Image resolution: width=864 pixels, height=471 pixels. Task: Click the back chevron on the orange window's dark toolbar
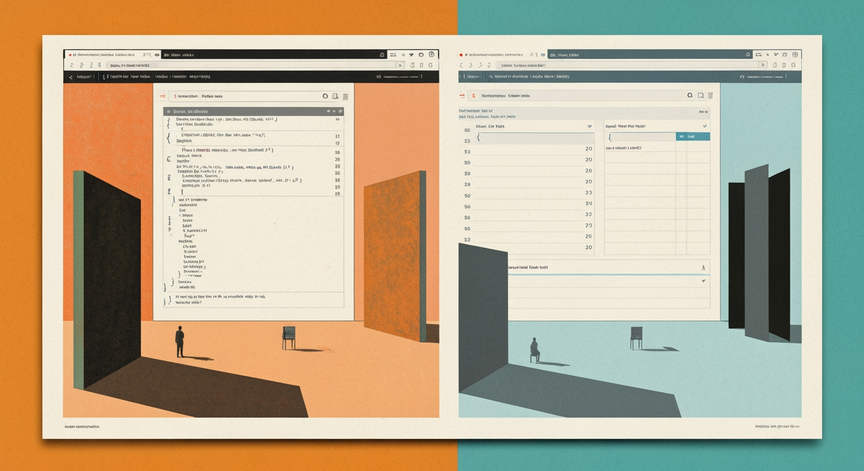(x=71, y=77)
